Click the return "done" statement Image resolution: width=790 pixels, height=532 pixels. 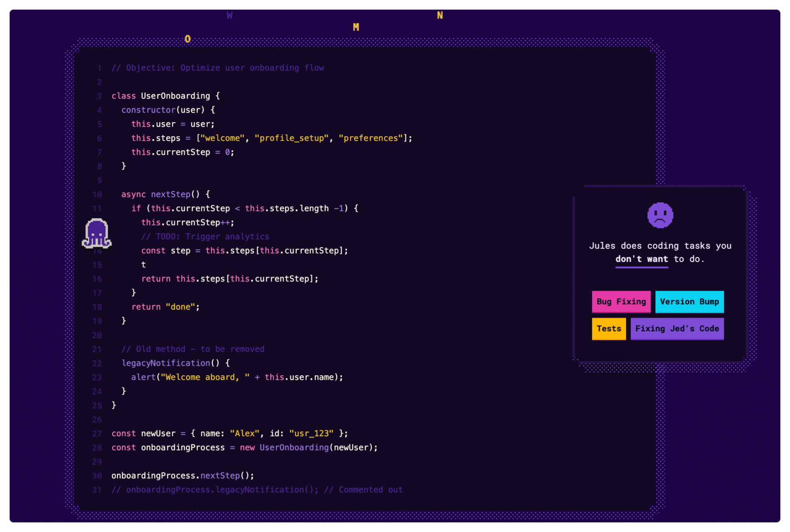165,307
